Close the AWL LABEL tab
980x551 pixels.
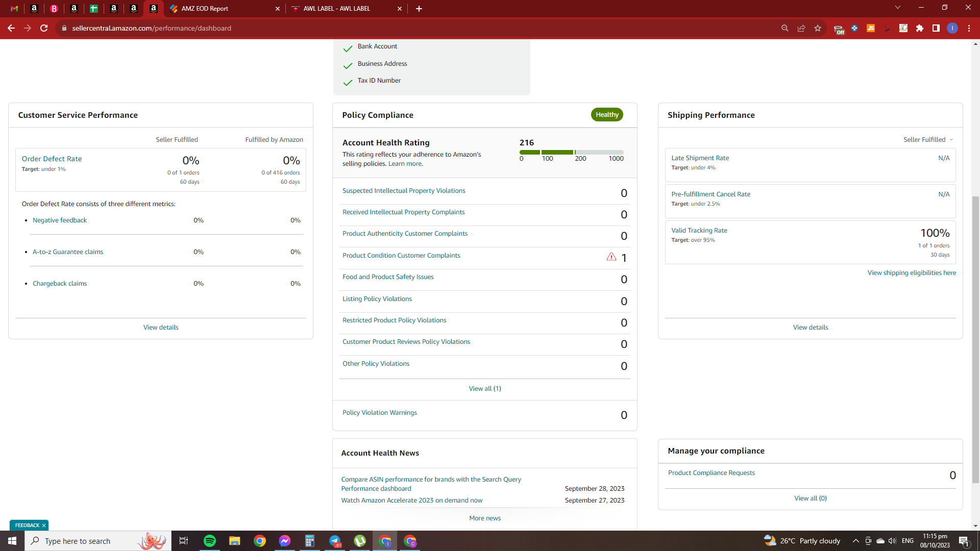[400, 9]
